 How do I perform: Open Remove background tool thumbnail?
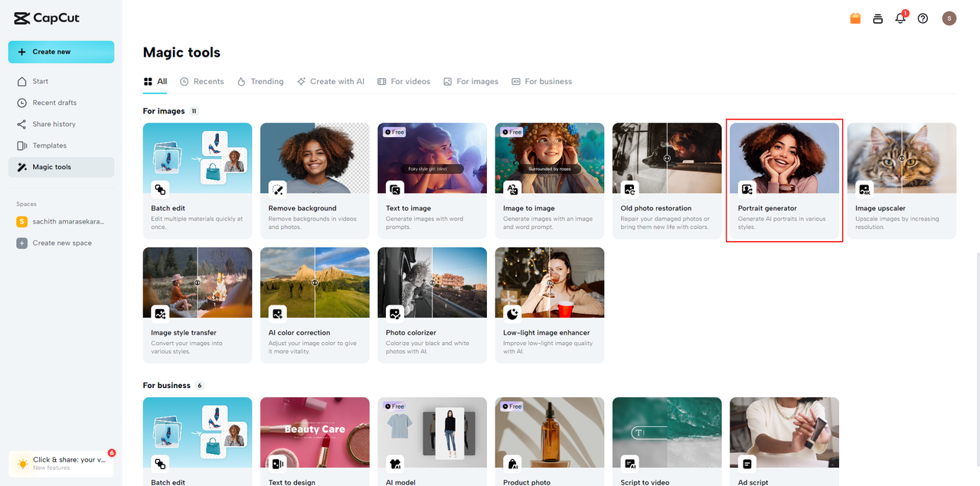tap(315, 158)
